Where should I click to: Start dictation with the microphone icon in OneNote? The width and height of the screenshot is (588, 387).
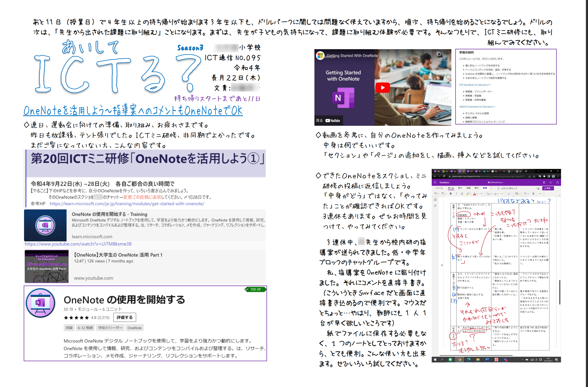click(533, 193)
